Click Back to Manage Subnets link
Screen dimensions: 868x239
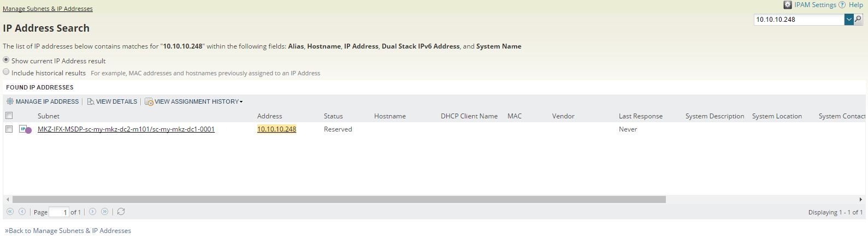(x=68, y=231)
